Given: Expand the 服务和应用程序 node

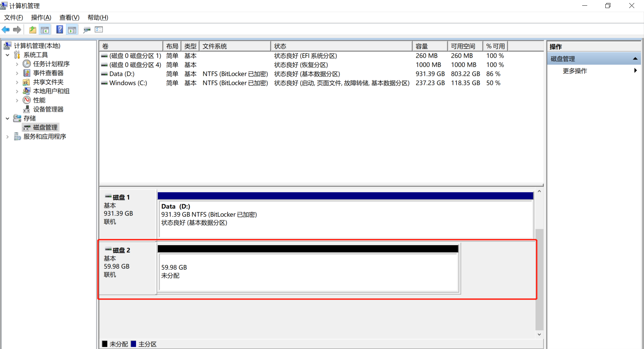Looking at the screenshot, I should 7,137.
